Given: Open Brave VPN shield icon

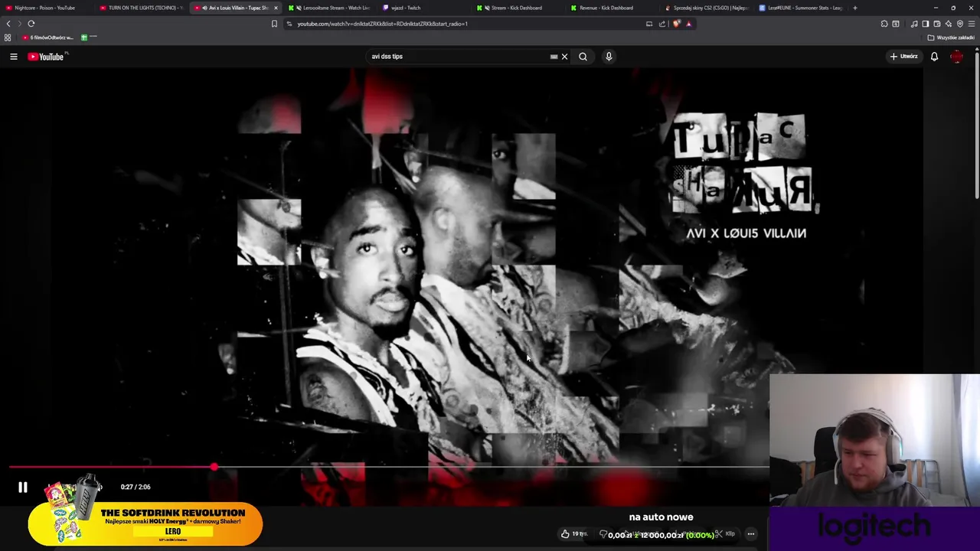Looking at the screenshot, I should (960, 24).
